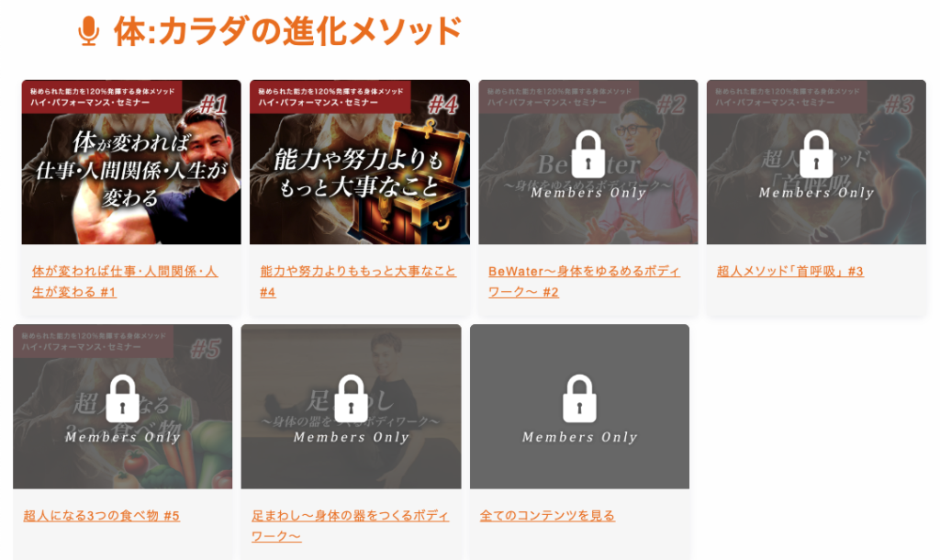
Task: Click the lock icon on 首呼吸 #3 thumbnail
Action: point(816,154)
